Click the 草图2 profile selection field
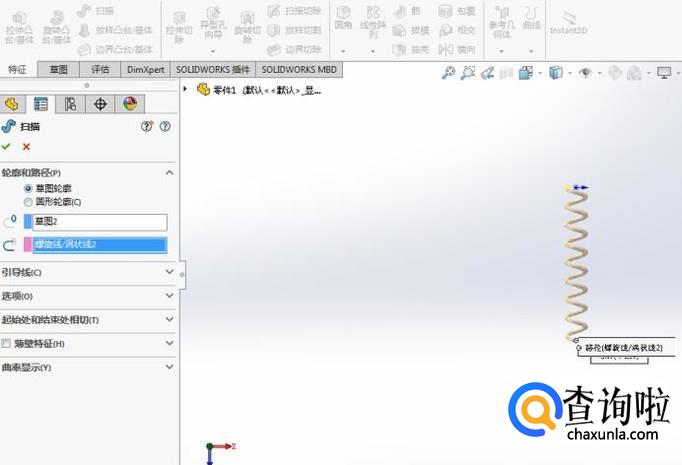The width and height of the screenshot is (682, 465). 98,222
